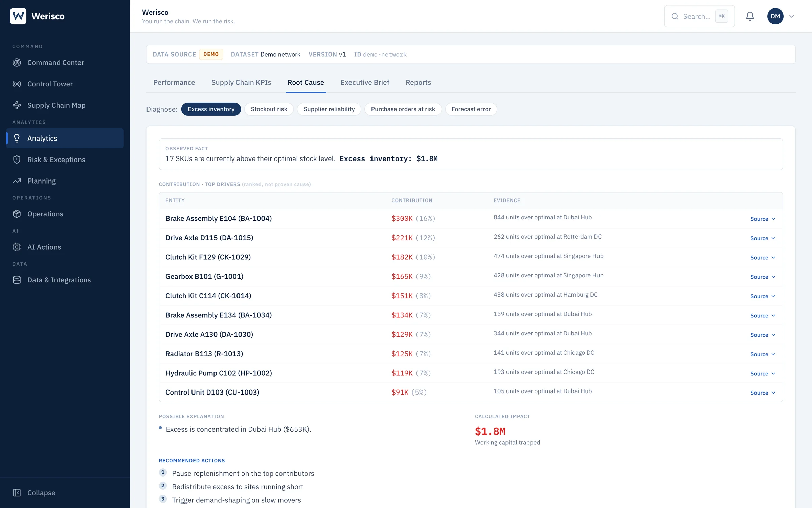812x508 pixels.
Task: Click the Werisco logo icon
Action: click(18, 16)
